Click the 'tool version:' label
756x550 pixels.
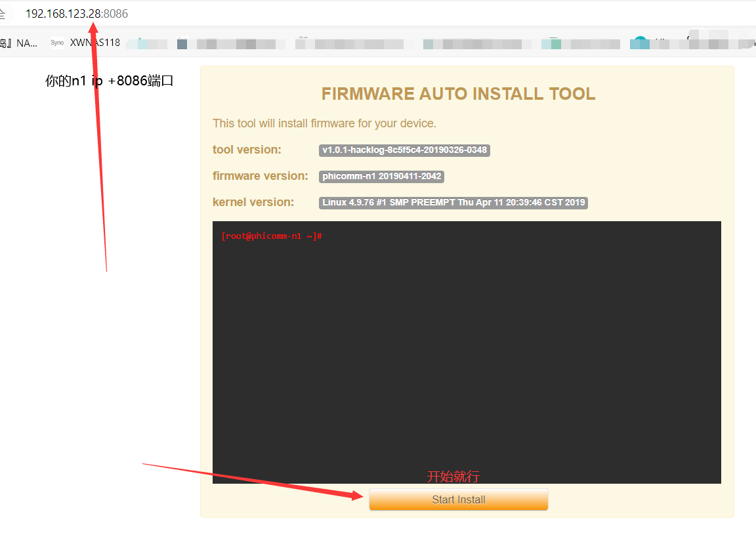(247, 150)
